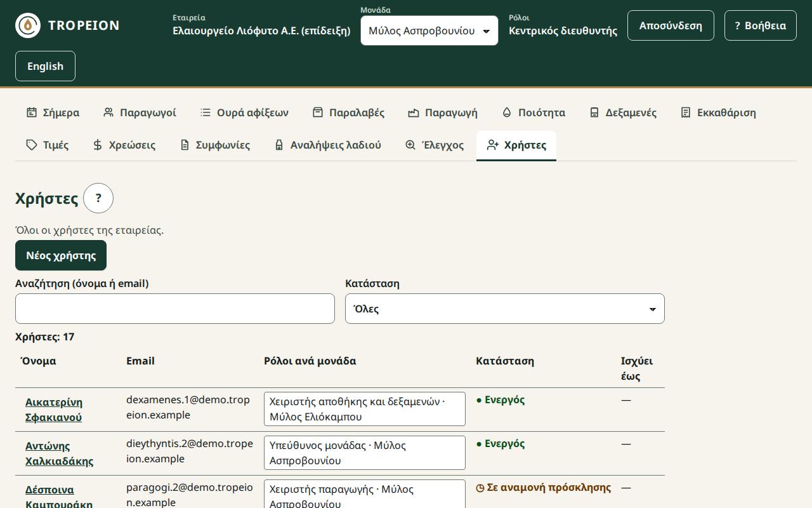Image resolution: width=812 pixels, height=508 pixels.
Task: Click the roles box Χειριστής αποθήκης και δεξαμενών
Action: tap(365, 409)
